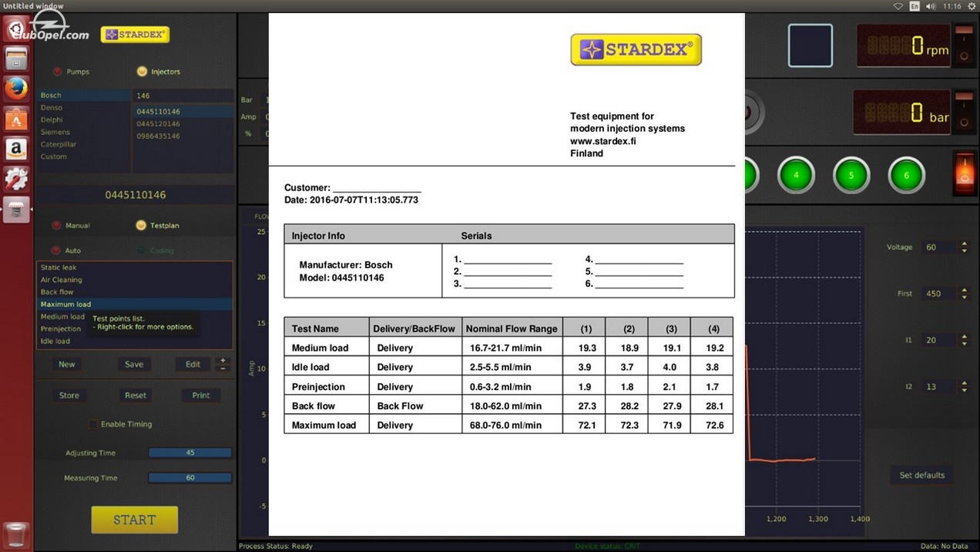Select Custom in the manufacturer list
This screenshot has width=980, height=552.
85,157
